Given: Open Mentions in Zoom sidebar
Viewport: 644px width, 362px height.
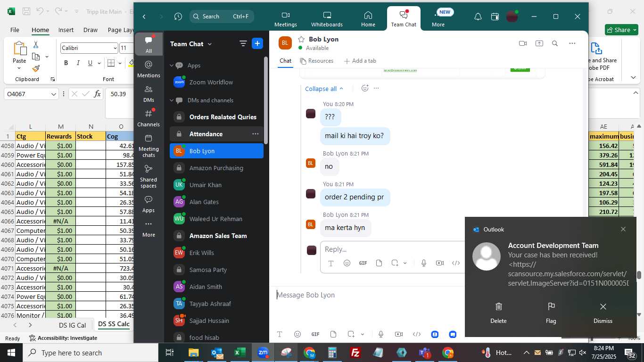Looking at the screenshot, I should point(149,69).
